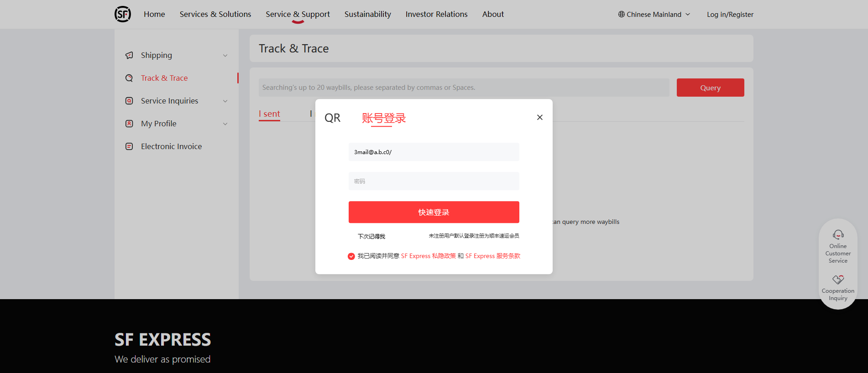
Task: Open the Home menu item
Action: click(x=154, y=14)
